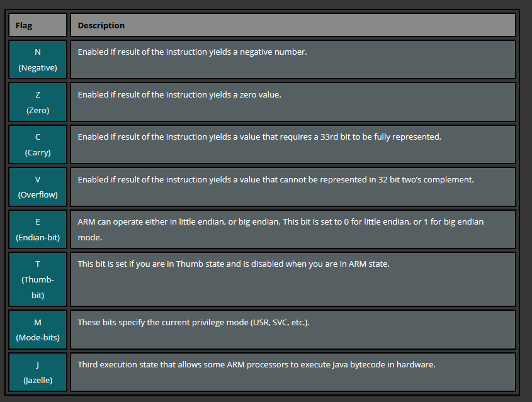Click the zero value description text
532x402 pixels.
179,94
